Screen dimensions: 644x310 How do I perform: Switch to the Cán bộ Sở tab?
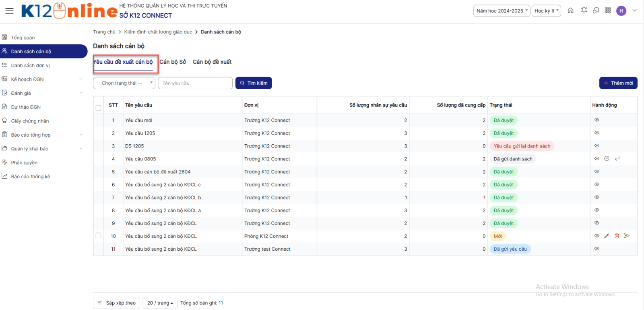pyautogui.click(x=173, y=62)
